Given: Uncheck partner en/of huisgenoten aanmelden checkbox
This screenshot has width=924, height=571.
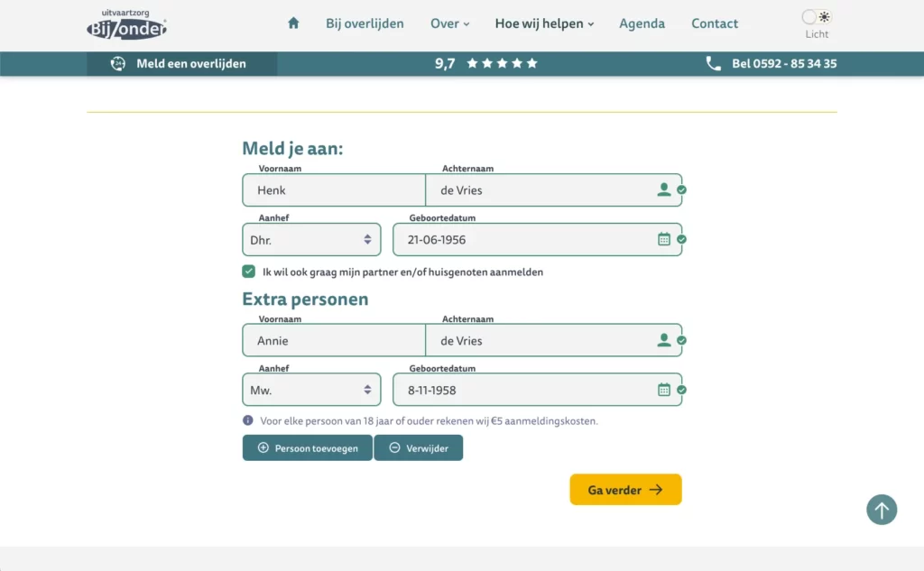Looking at the screenshot, I should pos(248,272).
